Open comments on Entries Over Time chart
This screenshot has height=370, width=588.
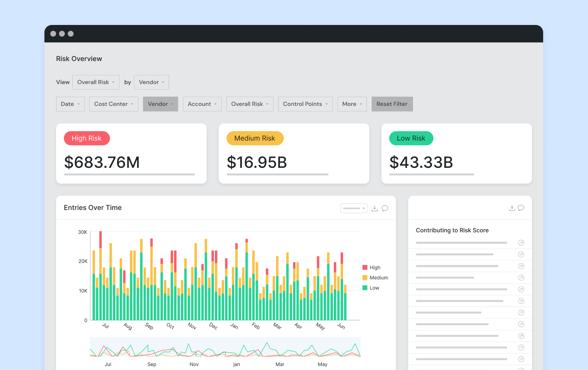(x=385, y=209)
